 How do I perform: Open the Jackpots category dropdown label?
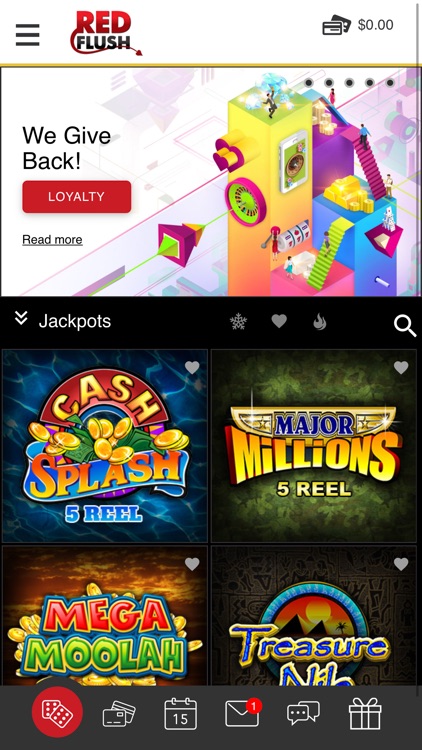click(x=75, y=321)
